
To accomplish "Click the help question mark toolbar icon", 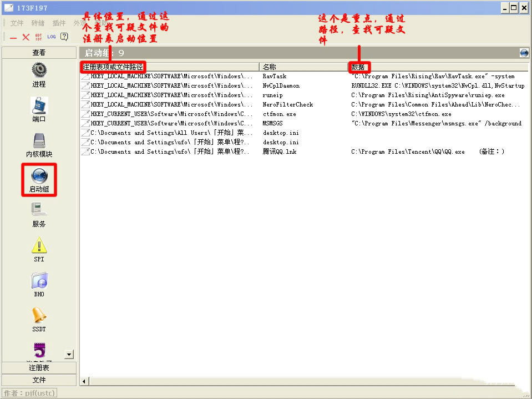I will coord(64,37).
